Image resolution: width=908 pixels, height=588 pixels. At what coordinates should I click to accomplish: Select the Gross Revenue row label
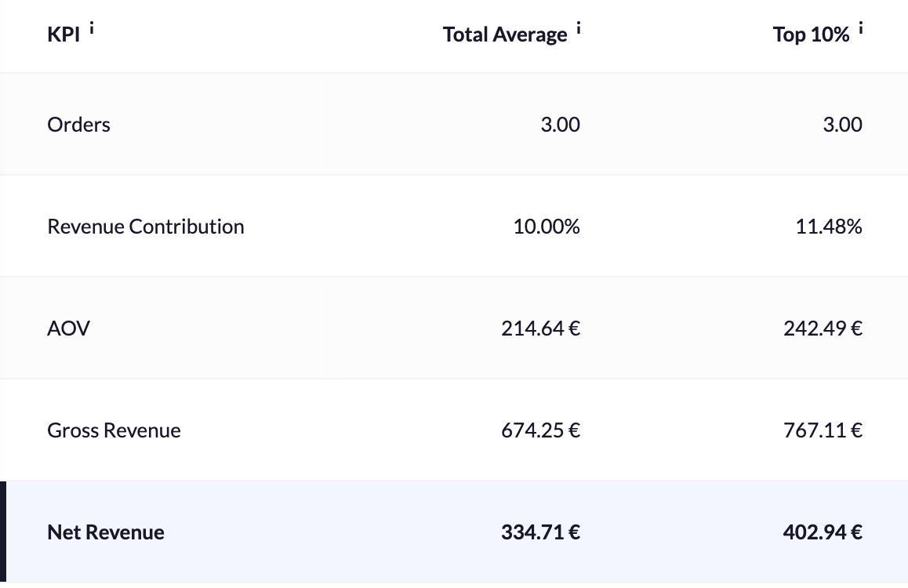114,430
